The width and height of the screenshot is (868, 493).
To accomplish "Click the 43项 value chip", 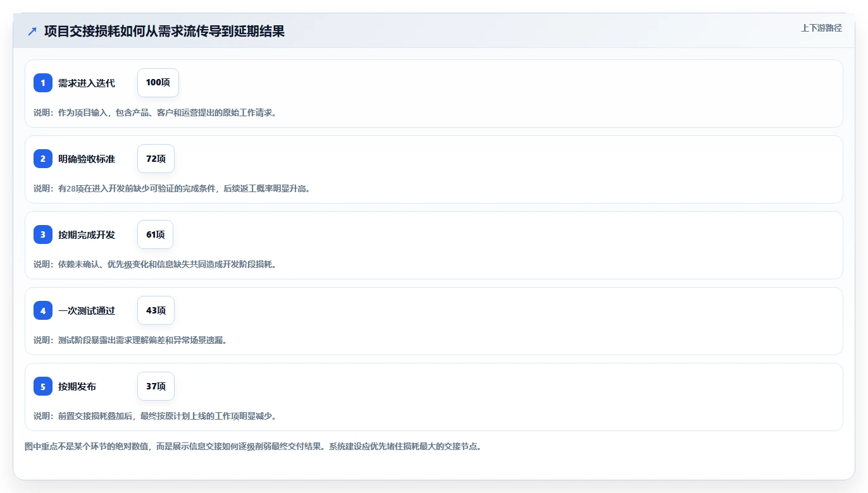I will [156, 310].
